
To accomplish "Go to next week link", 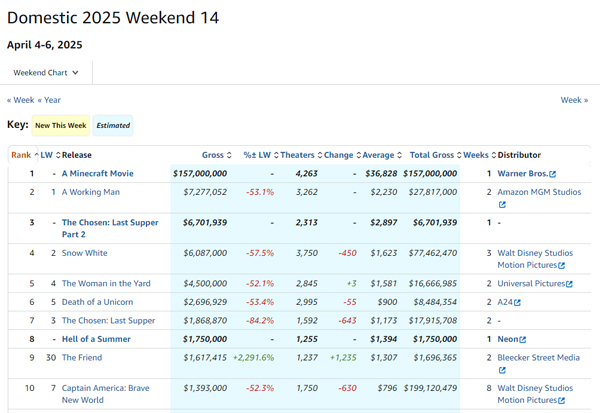I will [x=574, y=100].
